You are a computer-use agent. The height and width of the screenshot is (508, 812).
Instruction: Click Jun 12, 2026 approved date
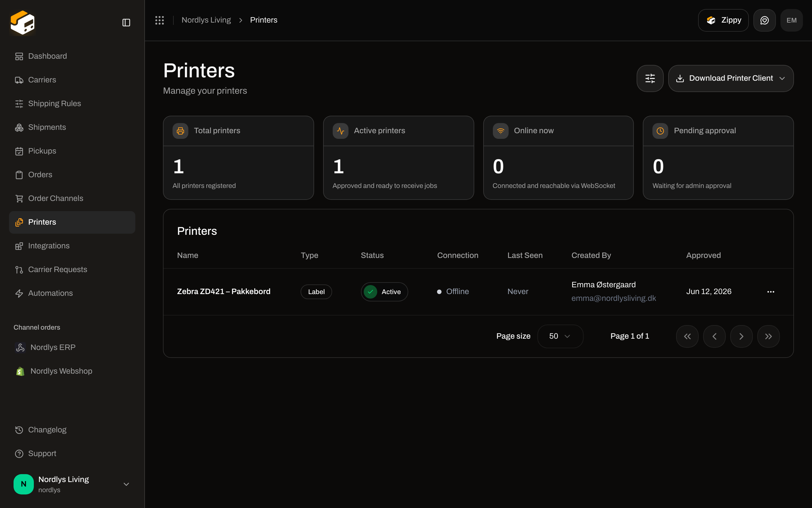[709, 291]
